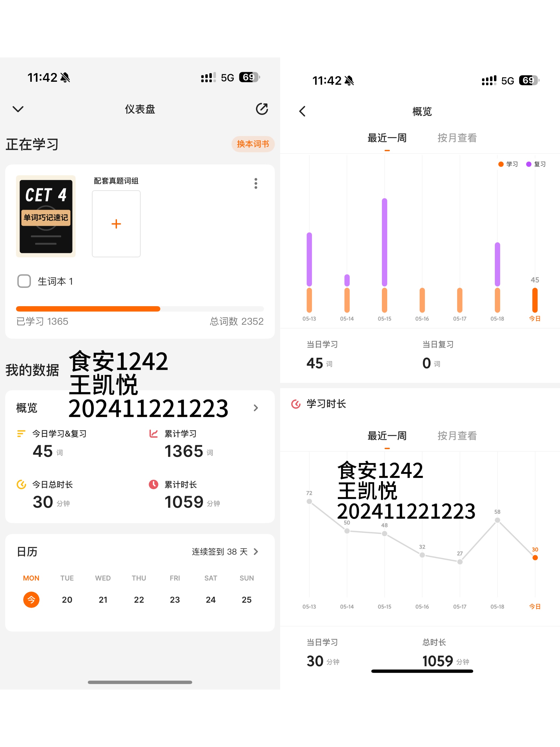The width and height of the screenshot is (560, 747).
Task: Expand 概览 with the right chevron
Action: pyautogui.click(x=256, y=408)
